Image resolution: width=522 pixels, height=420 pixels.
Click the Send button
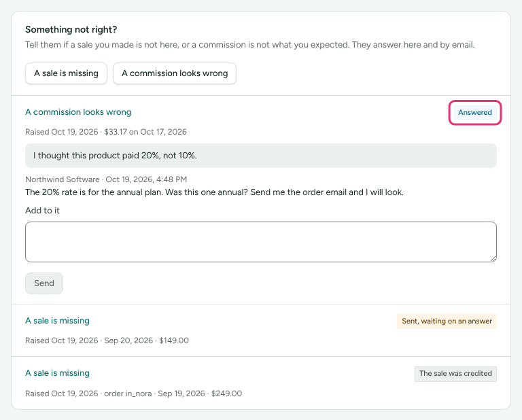point(44,283)
